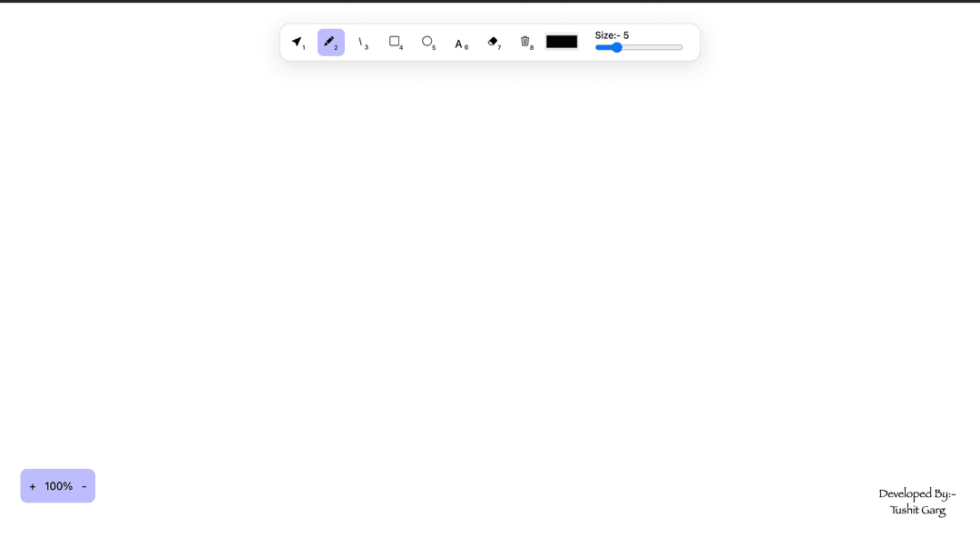This screenshot has height=537, width=980.
Task: Click the trash can clear icon
Action: [x=524, y=42]
